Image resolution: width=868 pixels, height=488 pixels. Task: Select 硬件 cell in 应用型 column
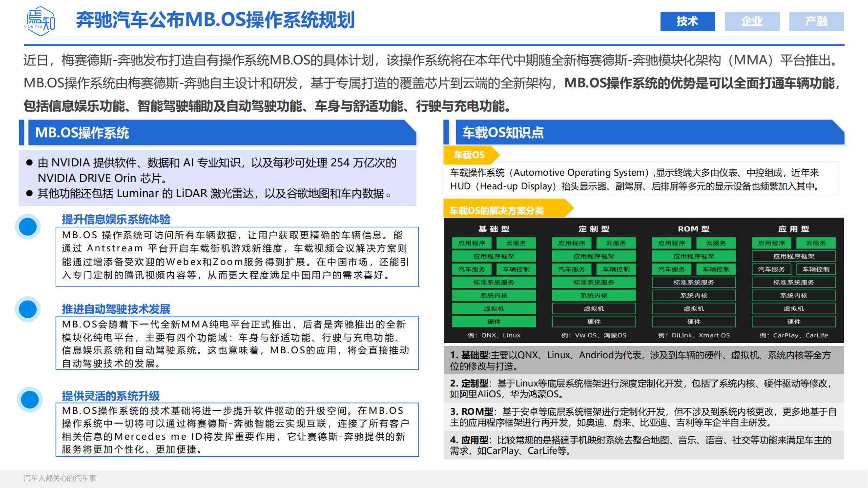(x=794, y=322)
